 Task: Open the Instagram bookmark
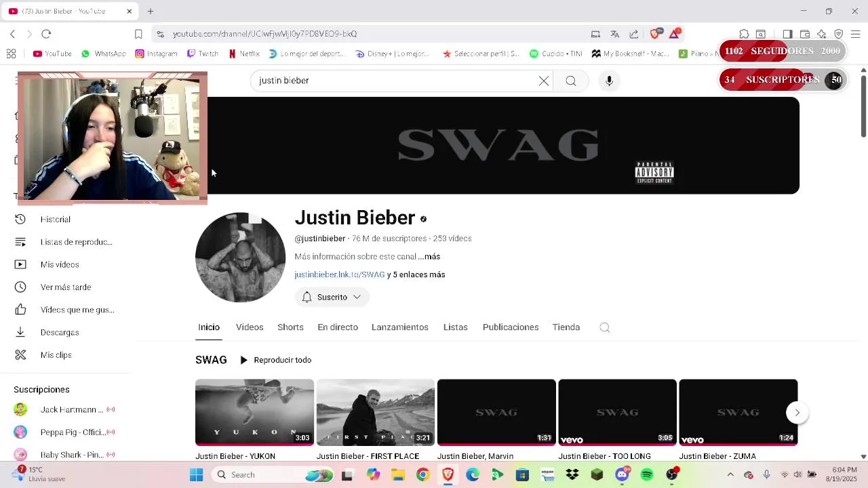pyautogui.click(x=156, y=54)
